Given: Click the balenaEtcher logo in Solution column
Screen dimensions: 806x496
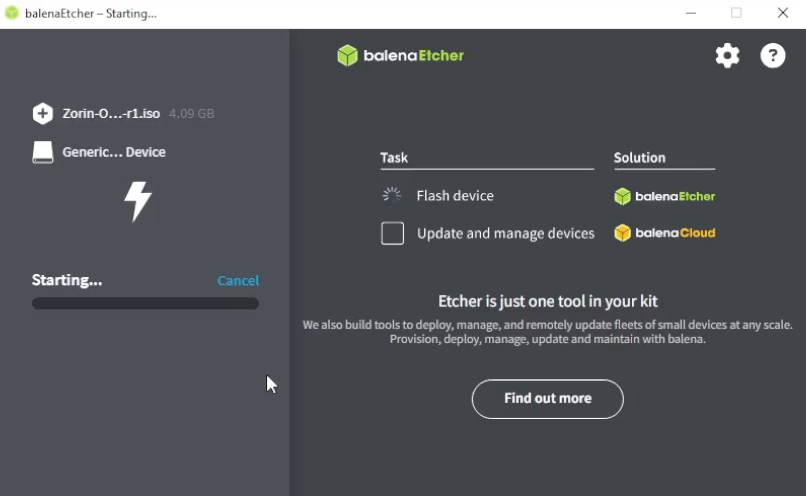Looking at the screenshot, I should (665, 196).
